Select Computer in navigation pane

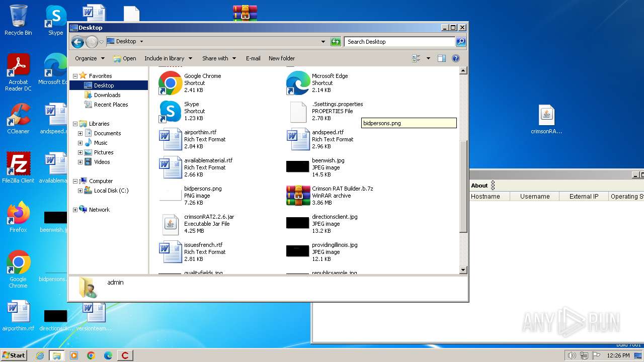101,181
